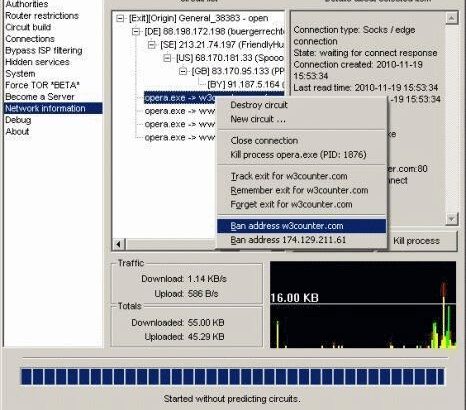This screenshot has width=466, height=410.
Task: Open the Bypass ISP filtering page
Action: tap(44, 51)
